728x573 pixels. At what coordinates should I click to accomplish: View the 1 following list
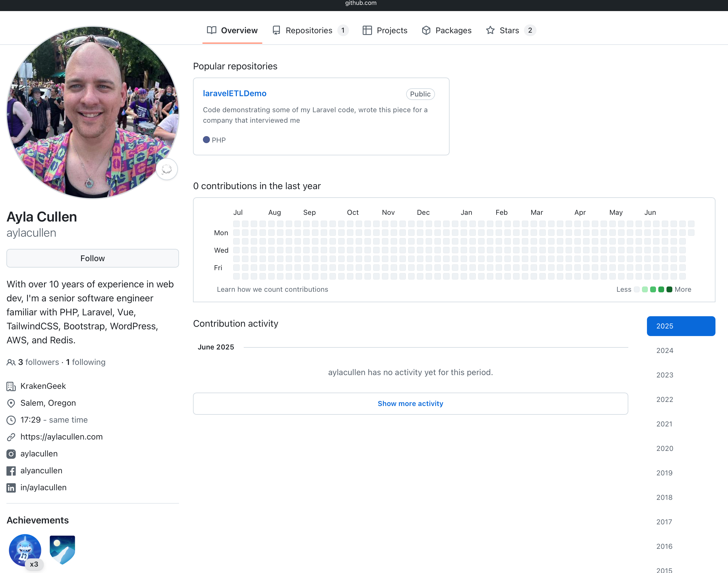(86, 362)
